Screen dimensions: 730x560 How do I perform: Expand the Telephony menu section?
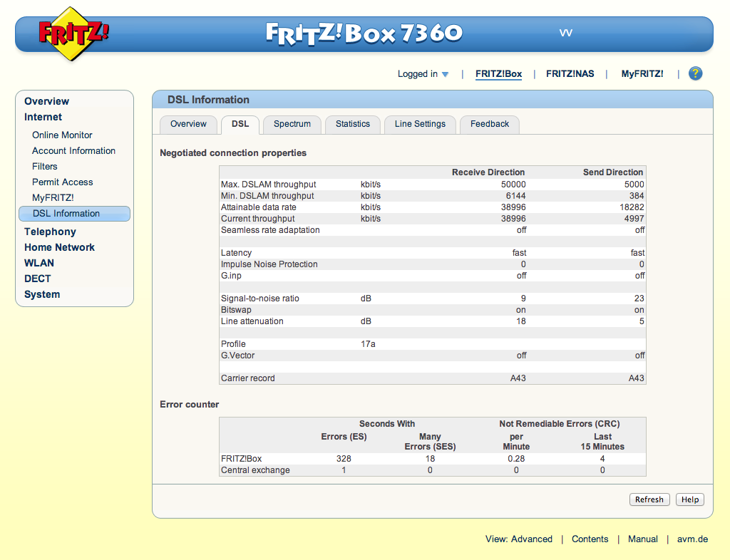pos(50,232)
